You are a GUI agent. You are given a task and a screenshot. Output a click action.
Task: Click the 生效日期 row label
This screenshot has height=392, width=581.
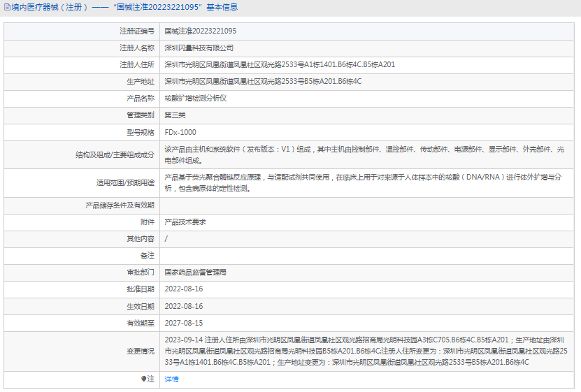tap(141, 306)
